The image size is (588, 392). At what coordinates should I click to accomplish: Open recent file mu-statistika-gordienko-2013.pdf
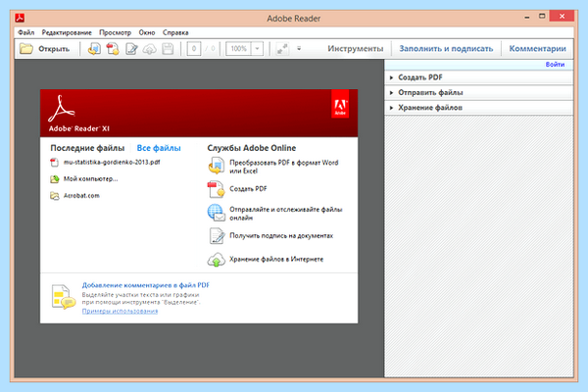[112, 162]
